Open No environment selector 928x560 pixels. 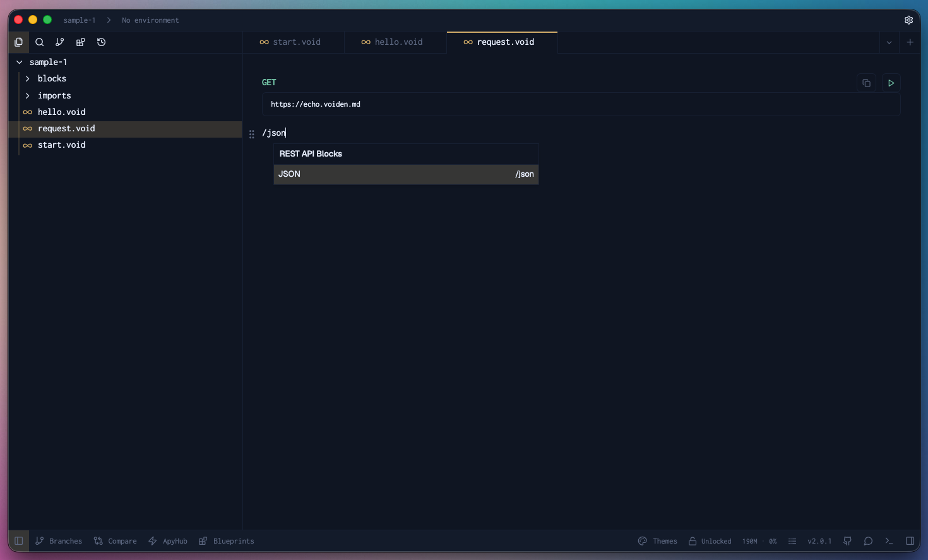tap(150, 20)
